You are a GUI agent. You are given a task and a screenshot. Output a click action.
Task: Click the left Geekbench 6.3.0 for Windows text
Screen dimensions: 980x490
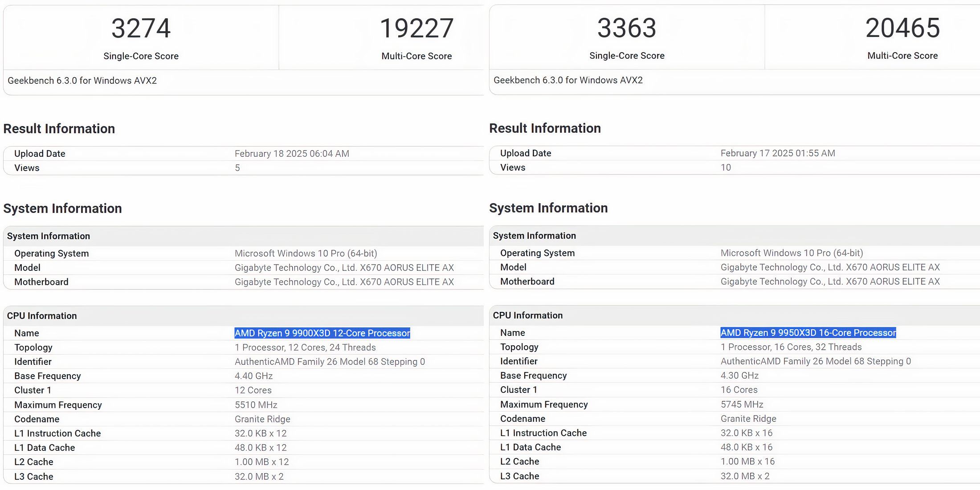click(x=82, y=81)
